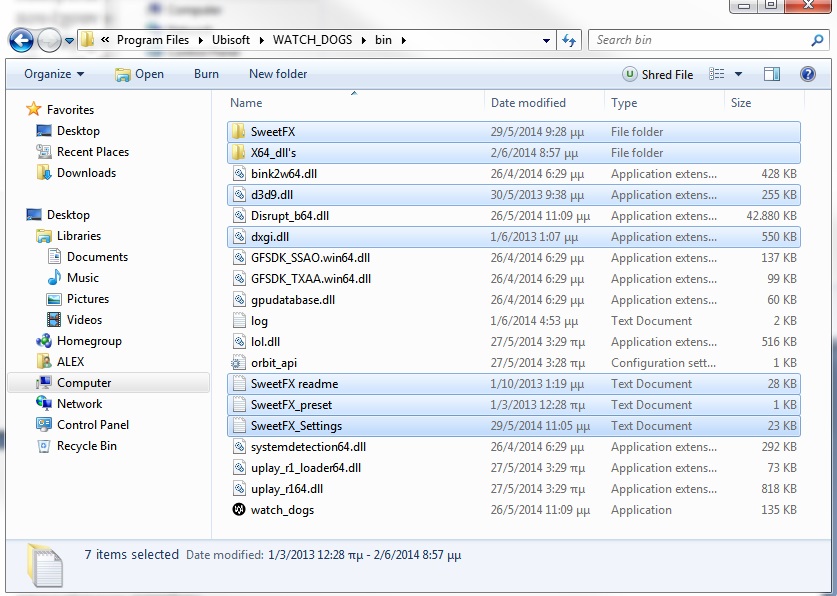Image resolution: width=837 pixels, height=596 pixels.
Task: Sort by the Type column header
Action: click(623, 103)
